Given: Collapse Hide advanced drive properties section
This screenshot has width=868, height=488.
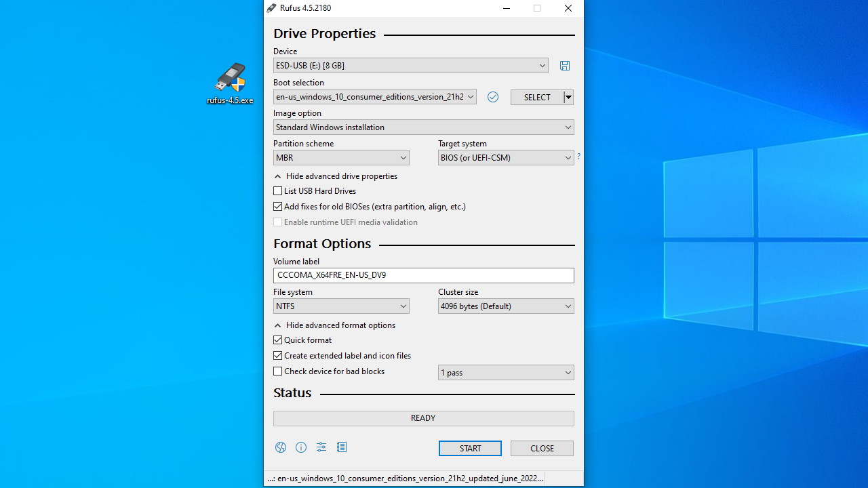Looking at the screenshot, I should (336, 176).
